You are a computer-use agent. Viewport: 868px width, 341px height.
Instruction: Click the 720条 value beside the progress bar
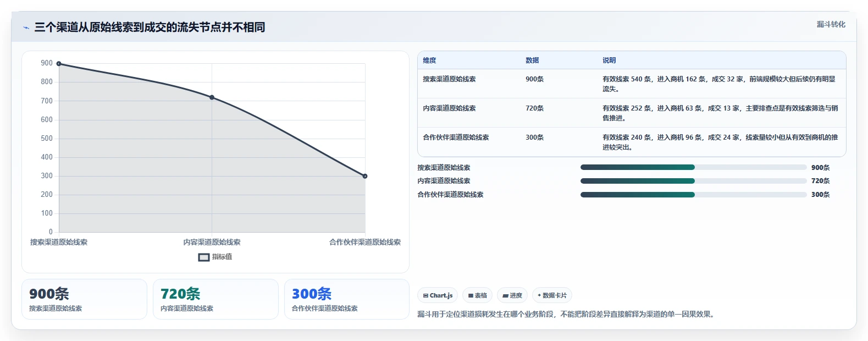point(821,181)
